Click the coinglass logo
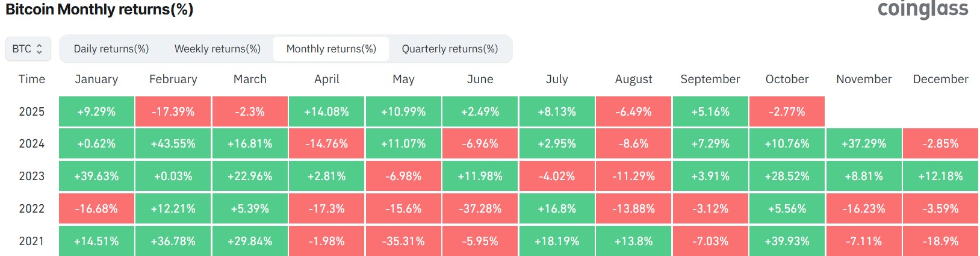Image resolution: width=980 pixels, height=256 pixels. (x=923, y=9)
